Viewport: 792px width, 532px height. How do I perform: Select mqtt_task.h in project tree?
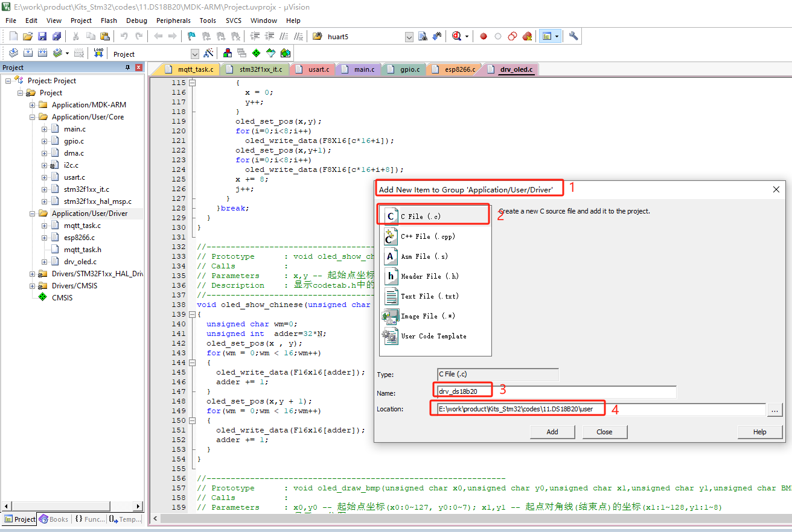(82, 250)
